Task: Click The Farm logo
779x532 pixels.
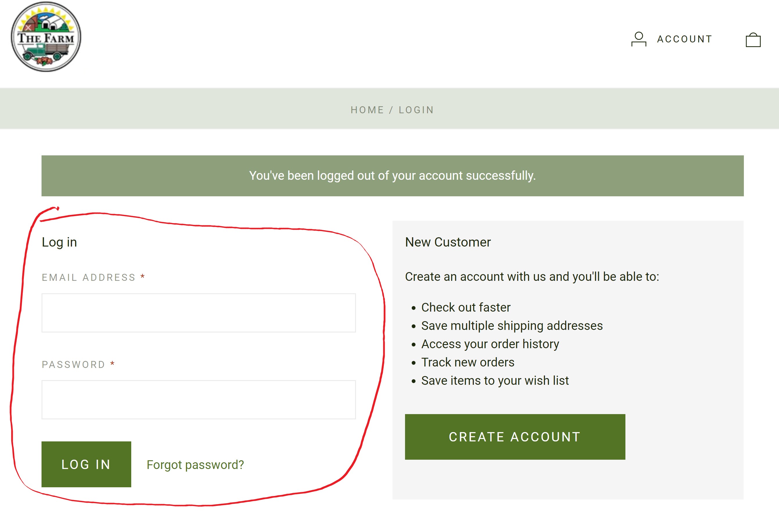Action: tap(46, 37)
